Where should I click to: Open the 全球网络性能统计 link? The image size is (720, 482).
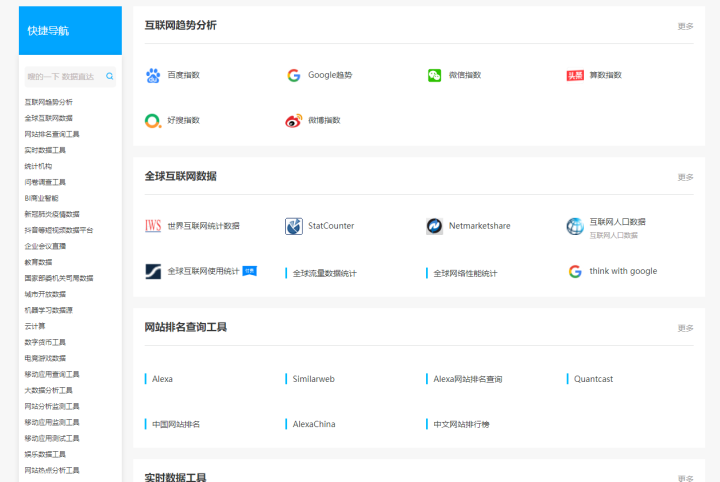465,274
